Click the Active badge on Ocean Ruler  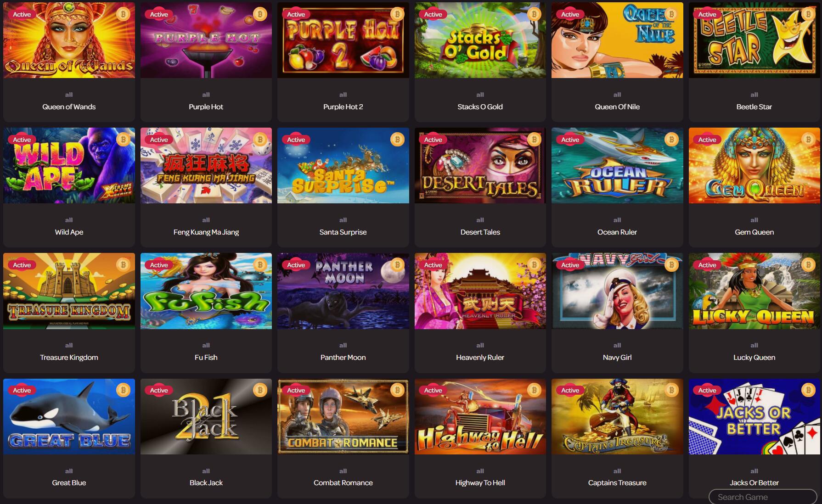[570, 140]
